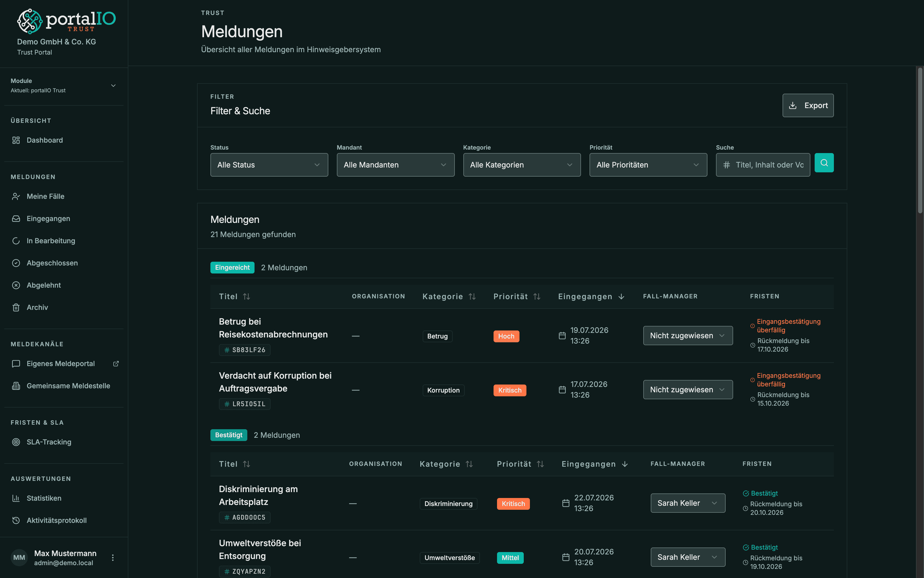Click calendar icon next to 22.07.2026
Screen dimensions: 924x578
(566, 503)
